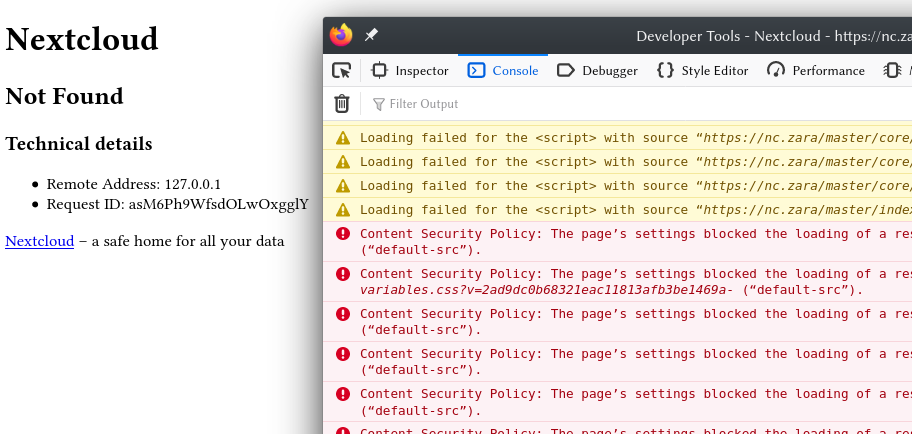
Task: Click the Request ID asM6Ph9WfsdOLwOxgglY text
Action: pos(177,204)
